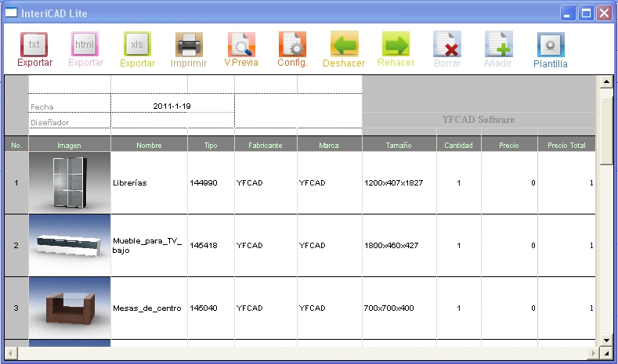Export report as html file
The image size is (618, 364).
[x=85, y=49]
